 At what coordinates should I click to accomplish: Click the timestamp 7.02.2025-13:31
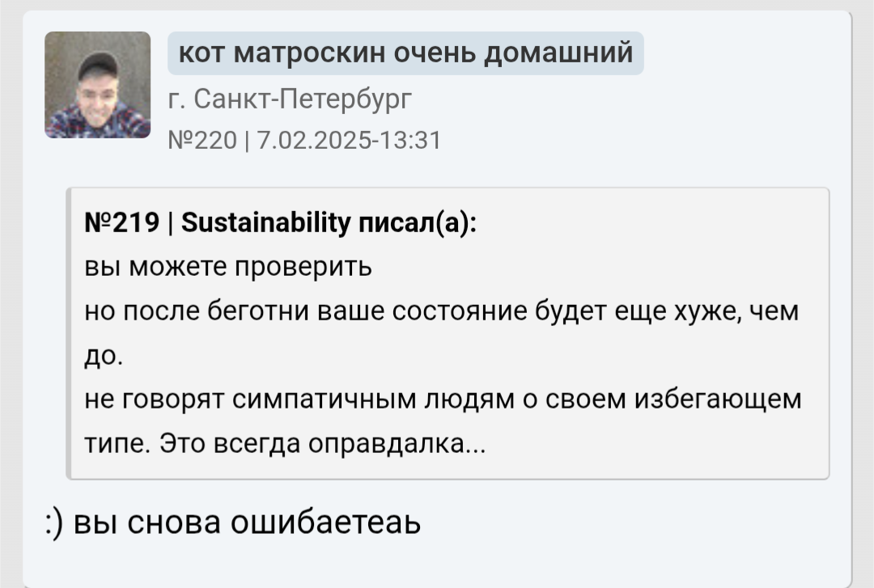349,141
